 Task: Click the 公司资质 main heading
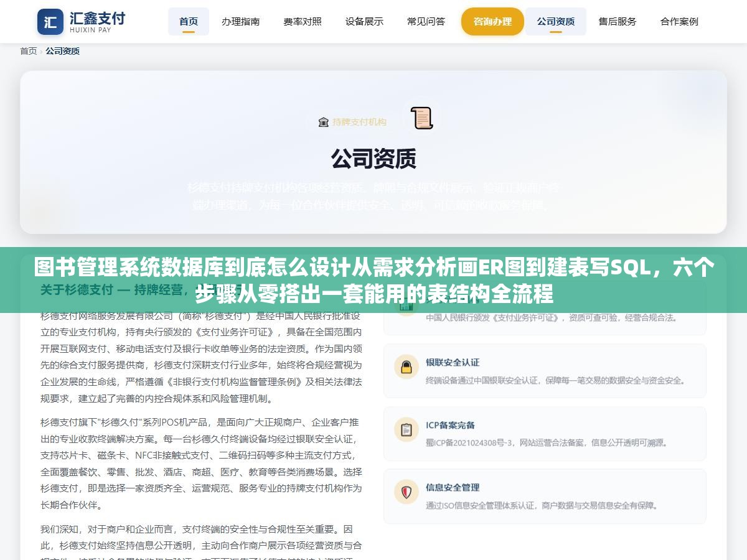[x=374, y=159]
